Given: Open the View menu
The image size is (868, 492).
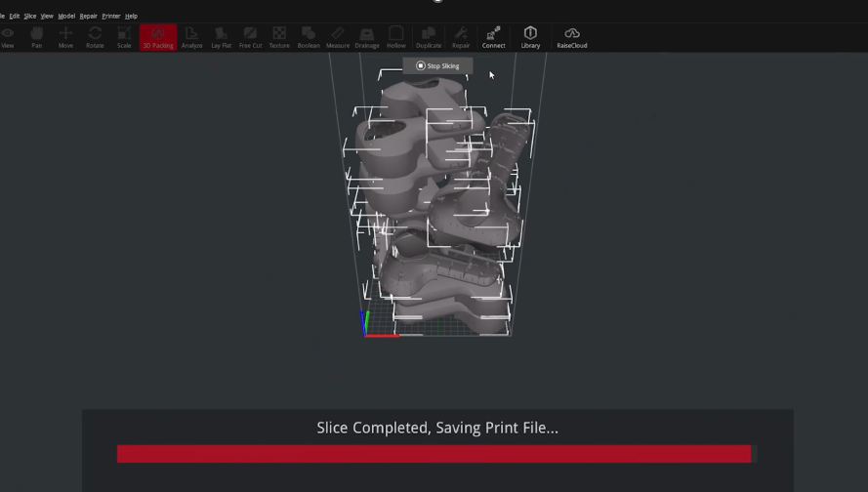Looking at the screenshot, I should [47, 16].
